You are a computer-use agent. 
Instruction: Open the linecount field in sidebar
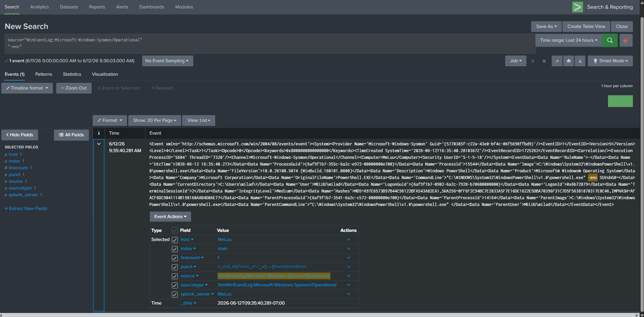point(18,168)
